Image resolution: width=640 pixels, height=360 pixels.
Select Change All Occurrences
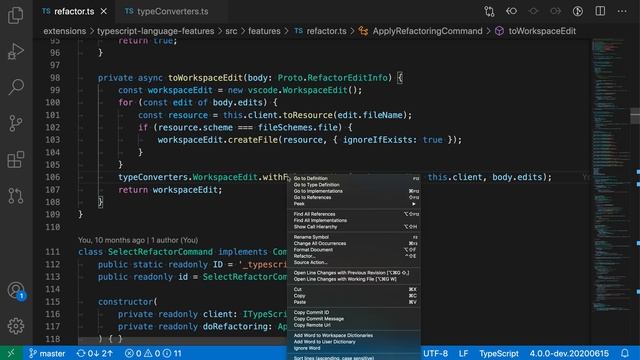[354, 243]
